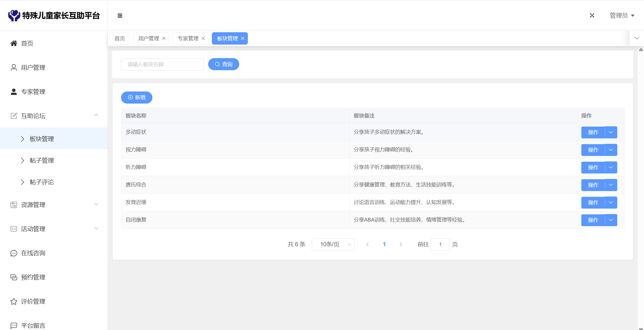This screenshot has width=644, height=330.
Task: Click the home icon in sidebar
Action: point(14,43)
